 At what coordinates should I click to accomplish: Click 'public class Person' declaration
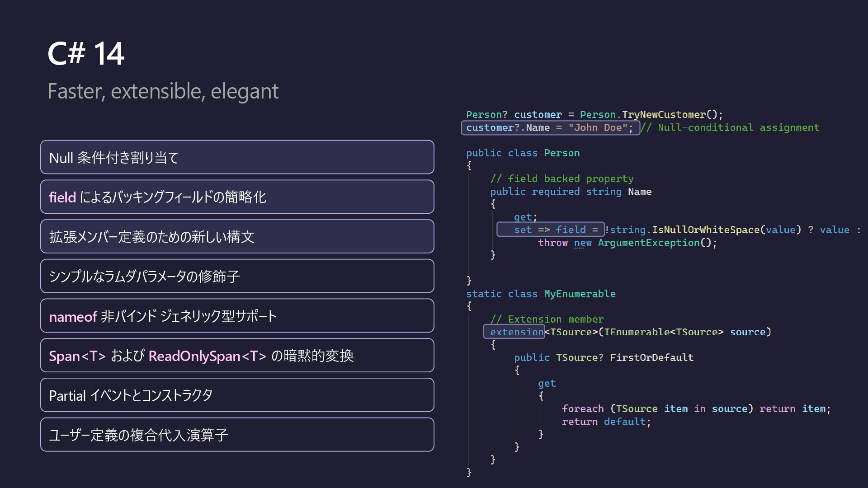click(523, 153)
